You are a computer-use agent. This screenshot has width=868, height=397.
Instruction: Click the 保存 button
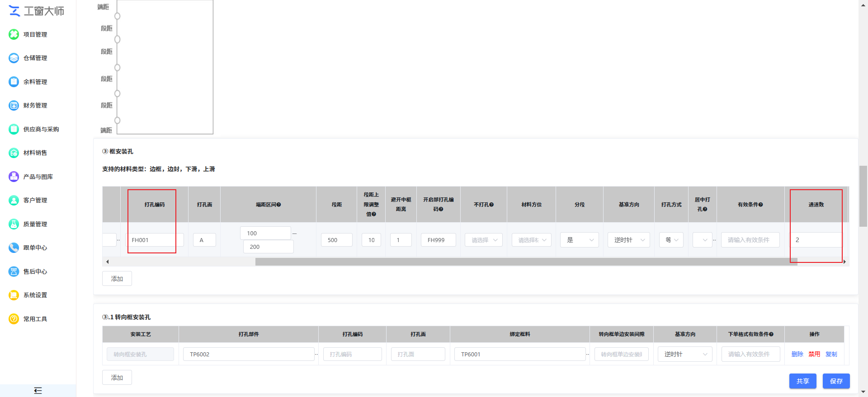click(x=836, y=381)
